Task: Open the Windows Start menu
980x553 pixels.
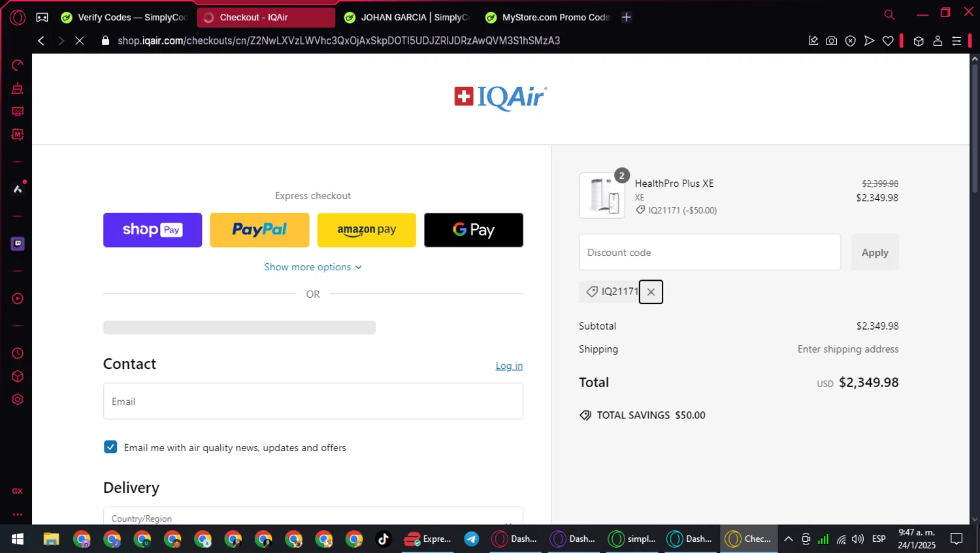Action: [18, 539]
